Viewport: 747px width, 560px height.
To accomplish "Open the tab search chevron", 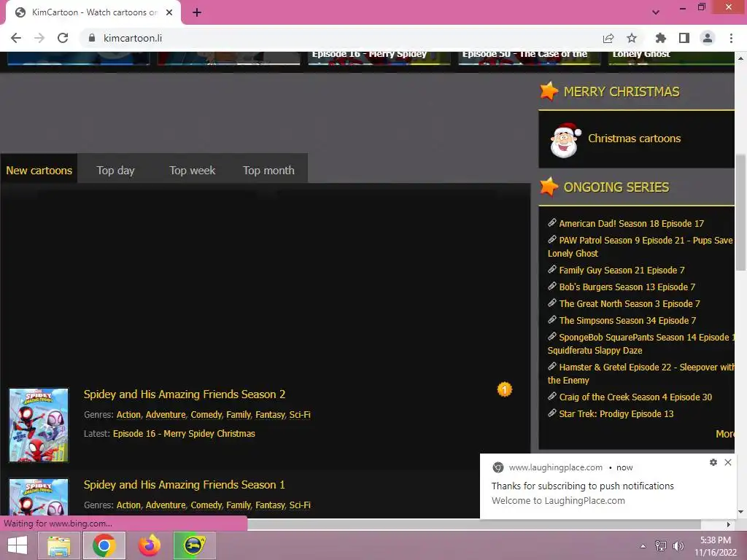I will (656, 12).
